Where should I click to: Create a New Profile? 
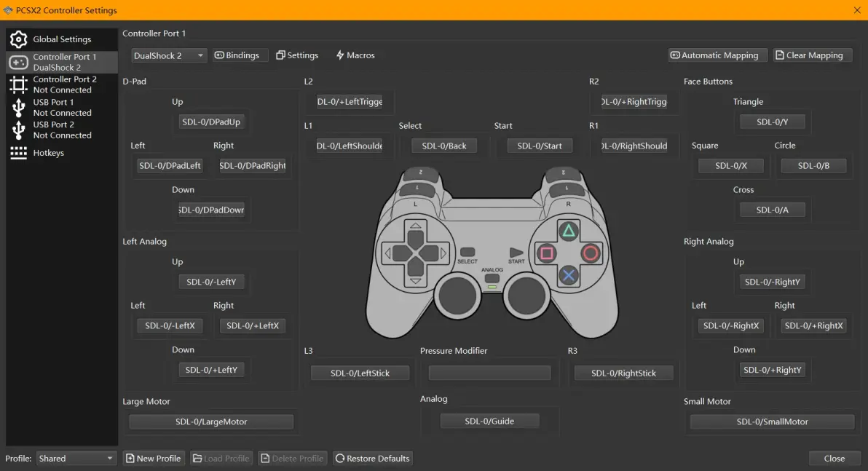coord(154,459)
